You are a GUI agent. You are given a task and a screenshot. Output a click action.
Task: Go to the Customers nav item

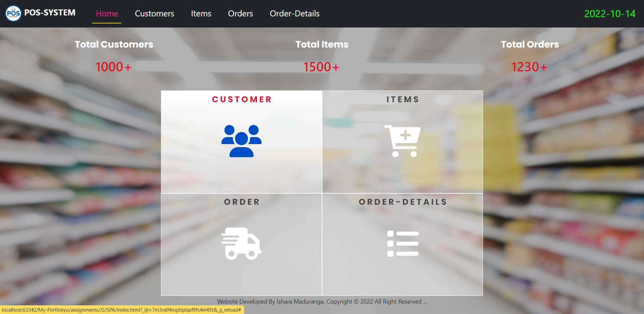tap(154, 14)
